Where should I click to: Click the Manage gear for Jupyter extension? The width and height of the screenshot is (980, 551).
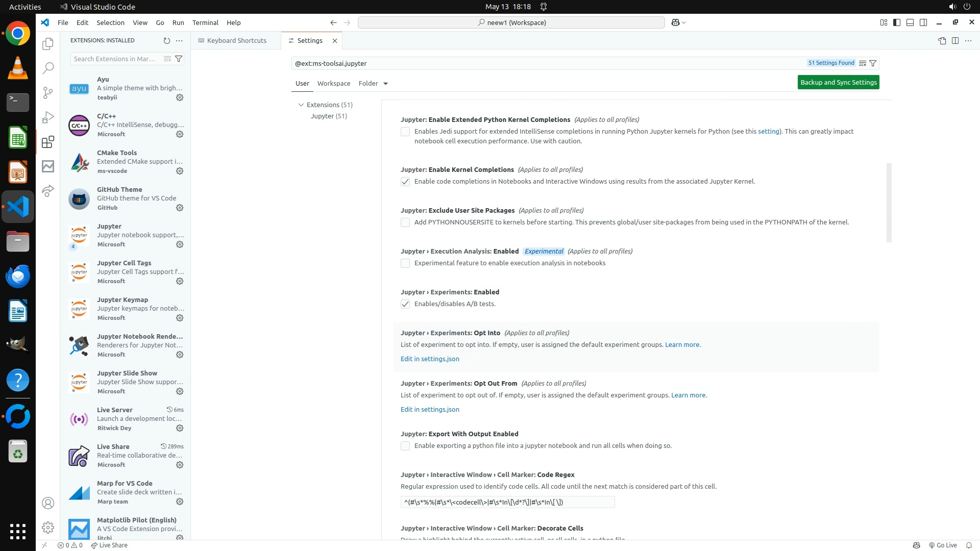[180, 244]
